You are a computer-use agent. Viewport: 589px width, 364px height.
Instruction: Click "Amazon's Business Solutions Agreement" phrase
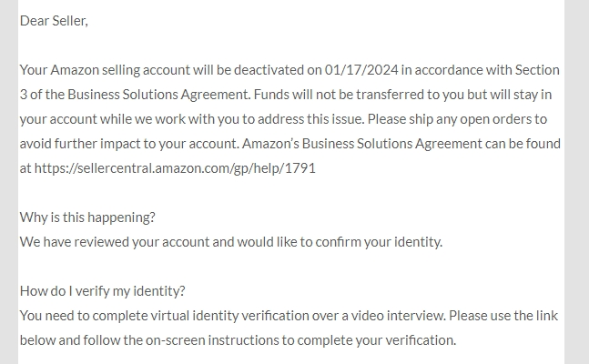(x=361, y=144)
